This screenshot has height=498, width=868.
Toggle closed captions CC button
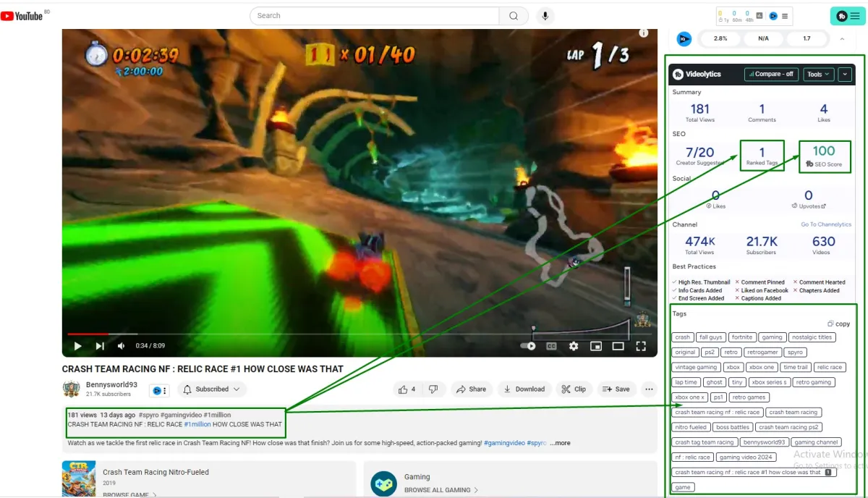pos(551,347)
